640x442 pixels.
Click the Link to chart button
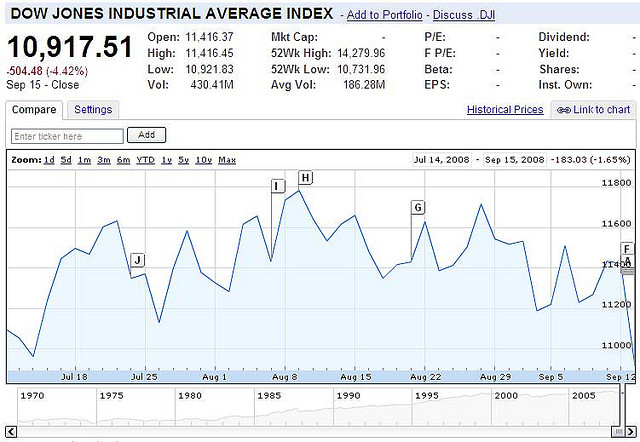coord(593,110)
